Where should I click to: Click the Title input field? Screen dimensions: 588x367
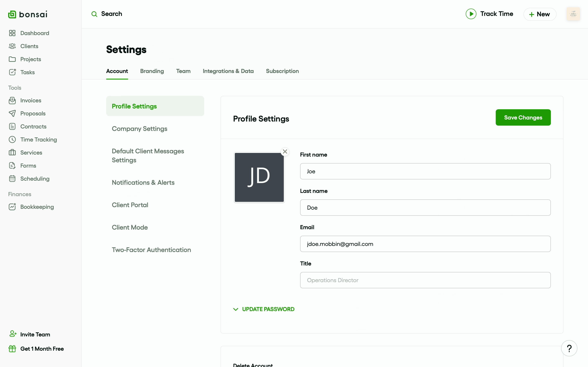[x=425, y=280]
